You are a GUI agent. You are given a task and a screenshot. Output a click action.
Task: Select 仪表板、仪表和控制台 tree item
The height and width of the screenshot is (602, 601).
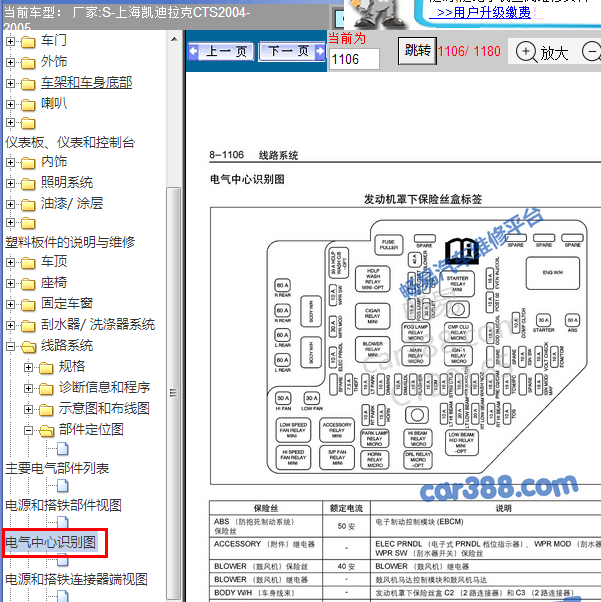coord(70,142)
